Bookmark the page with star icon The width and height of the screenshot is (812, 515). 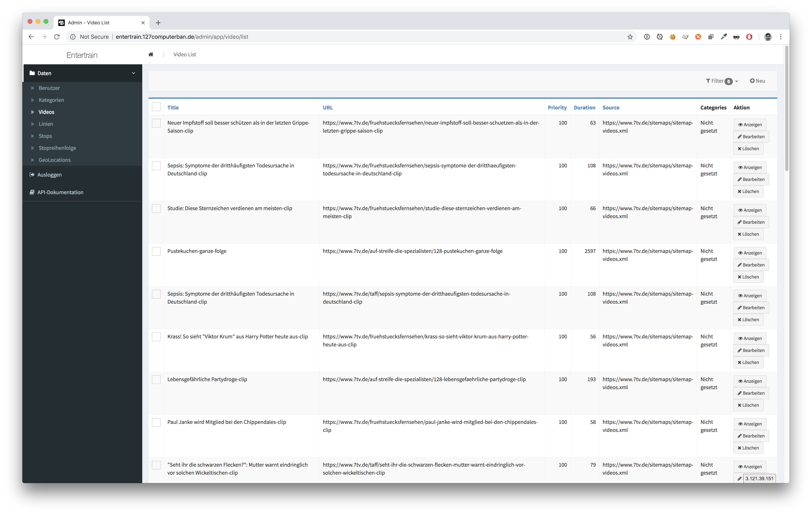coord(630,37)
